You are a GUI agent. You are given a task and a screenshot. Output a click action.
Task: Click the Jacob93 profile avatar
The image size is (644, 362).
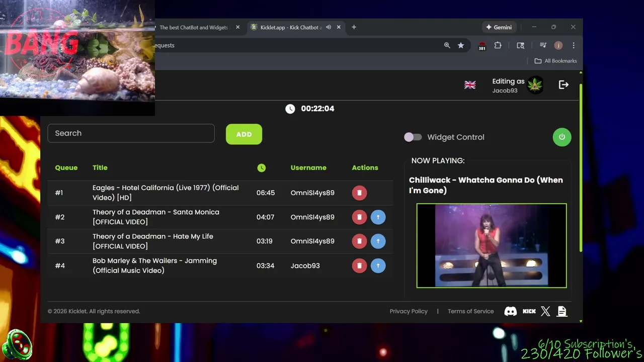pos(535,85)
